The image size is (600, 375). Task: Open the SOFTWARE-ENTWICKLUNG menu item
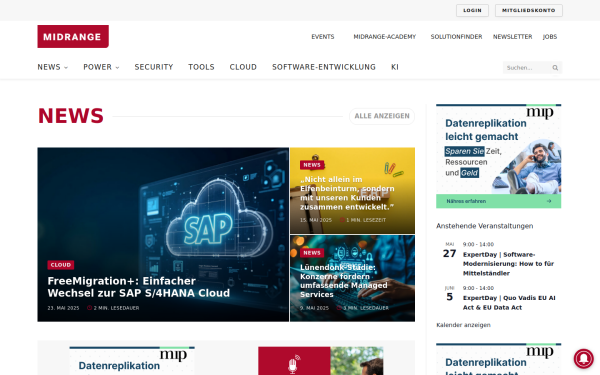[x=324, y=67]
